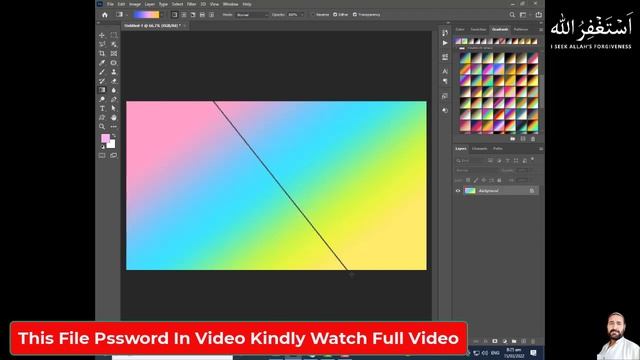Open the Edit Toolbar three-dots button

coord(114,127)
